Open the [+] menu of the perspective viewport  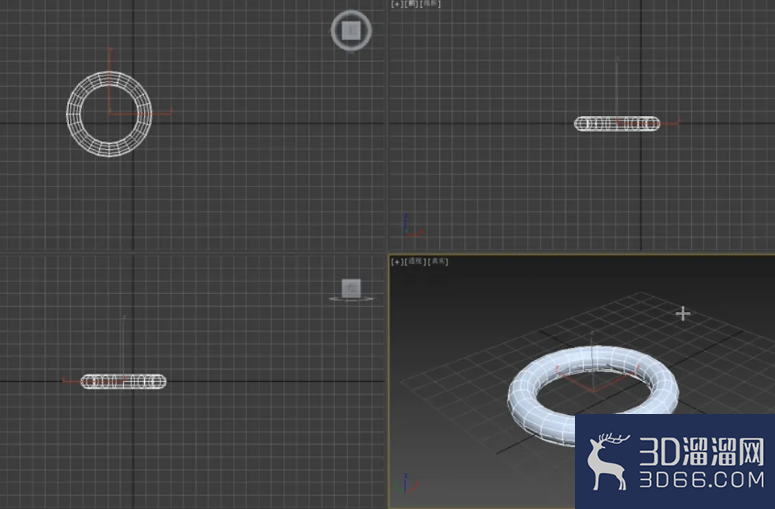397,261
